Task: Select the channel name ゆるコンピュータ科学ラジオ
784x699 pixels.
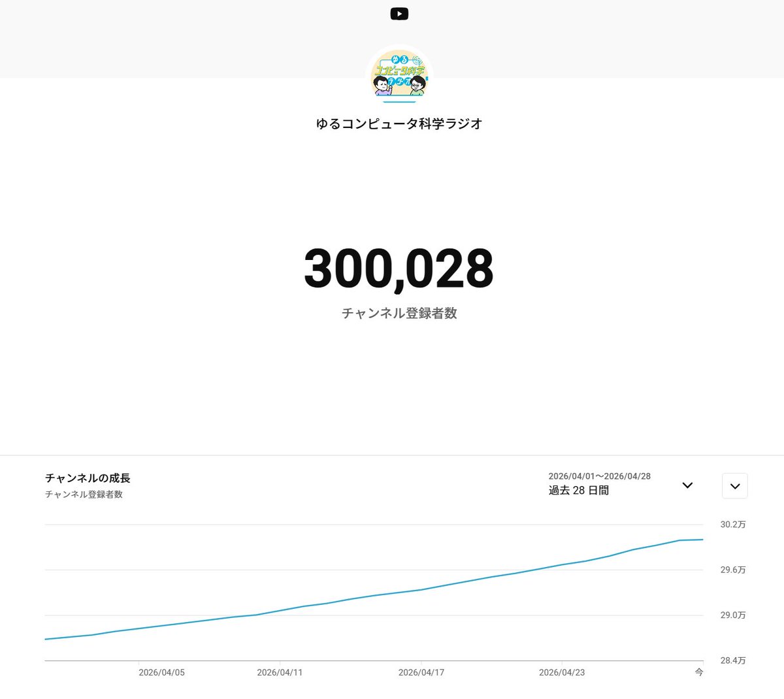Action: [x=399, y=123]
